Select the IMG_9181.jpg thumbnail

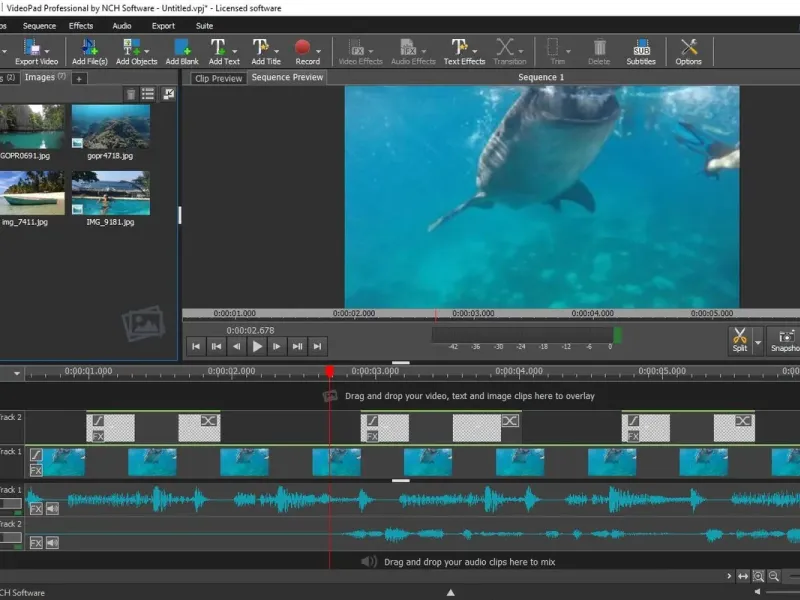click(111, 193)
